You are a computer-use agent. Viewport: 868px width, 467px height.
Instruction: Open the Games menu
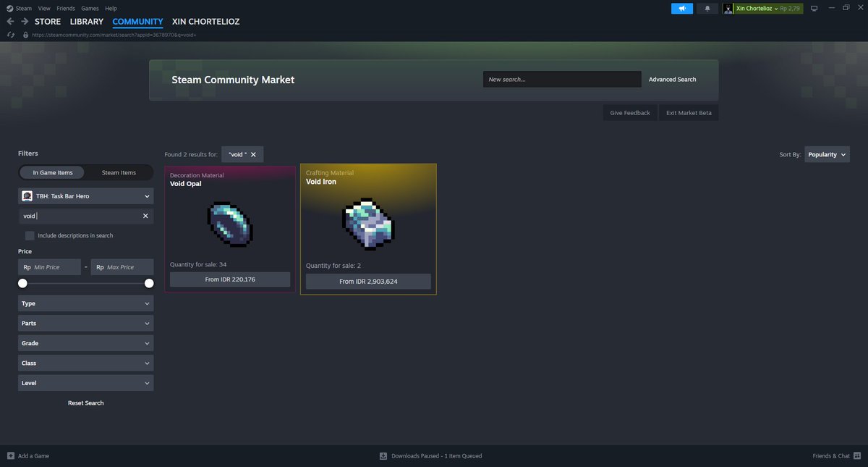coord(90,8)
